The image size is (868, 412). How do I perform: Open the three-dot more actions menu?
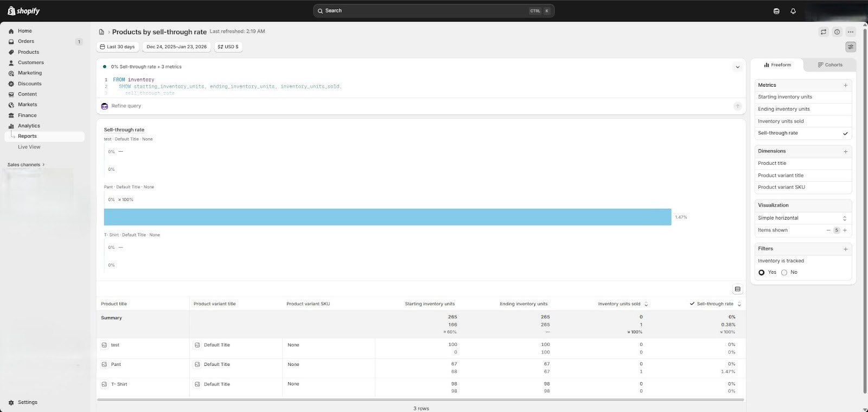tap(851, 32)
